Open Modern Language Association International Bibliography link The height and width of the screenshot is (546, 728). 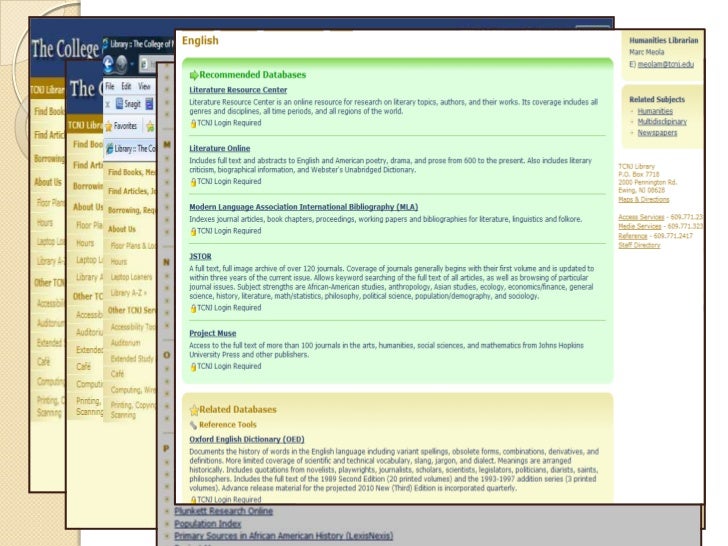[304, 207]
